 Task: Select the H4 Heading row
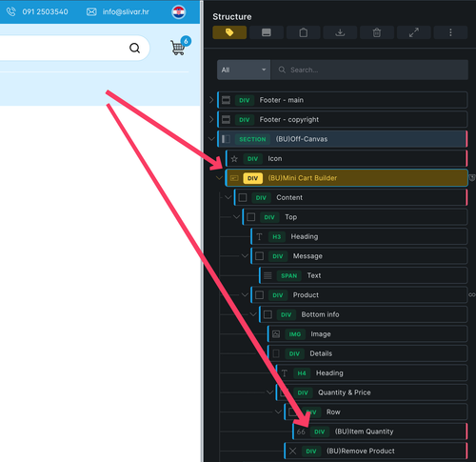(371, 373)
